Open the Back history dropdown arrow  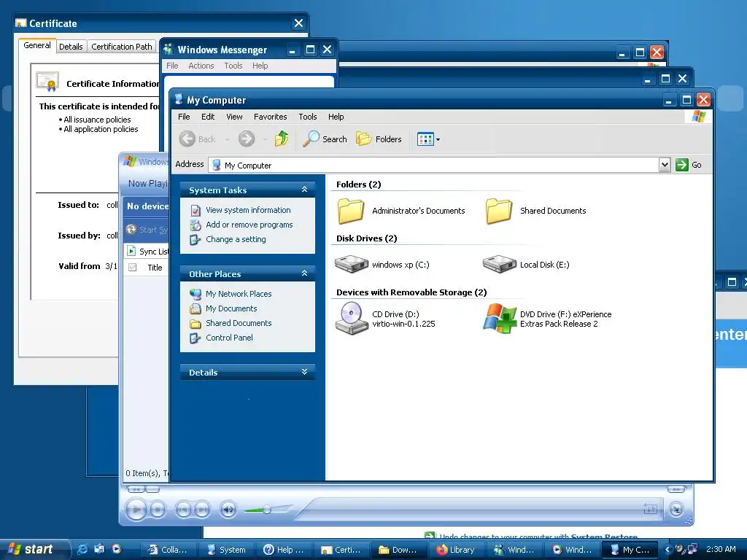(228, 139)
